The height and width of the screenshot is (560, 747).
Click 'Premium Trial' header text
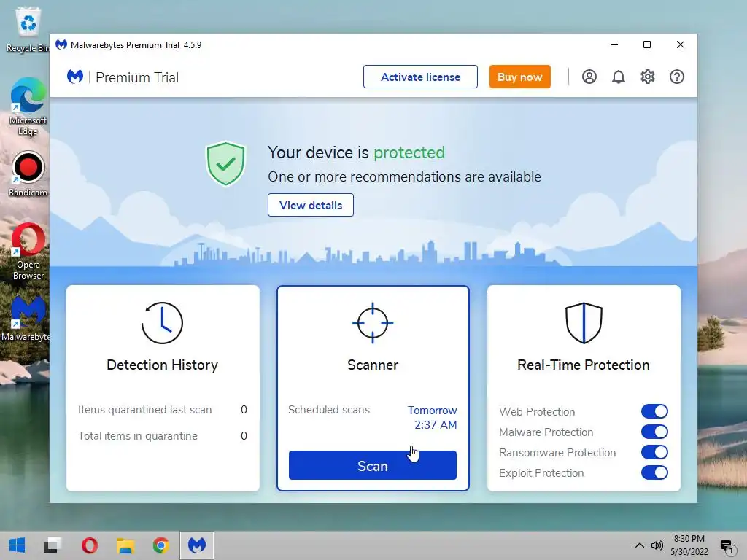137,77
